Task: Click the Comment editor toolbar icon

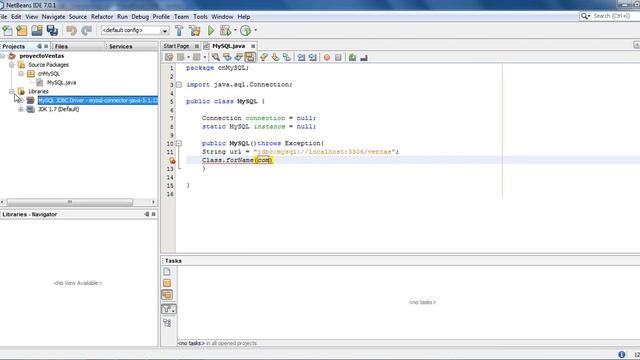Action: click(x=352, y=58)
